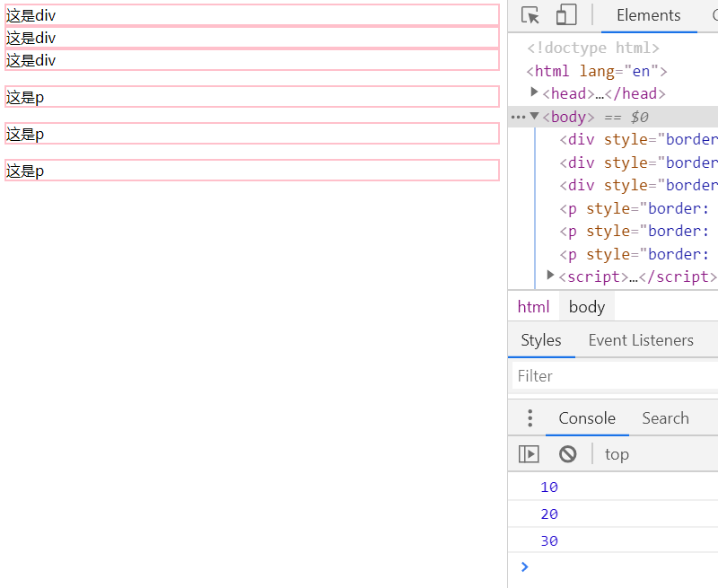Select the third div style node

click(x=638, y=185)
